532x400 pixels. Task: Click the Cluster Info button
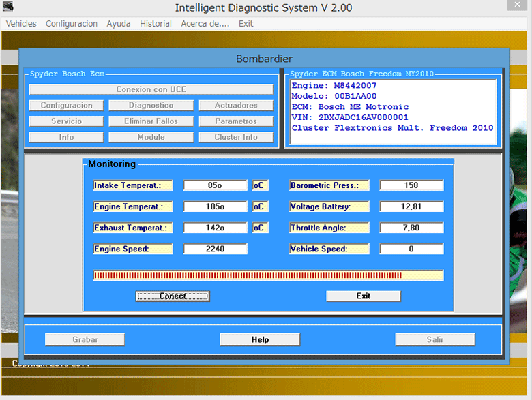pos(236,137)
